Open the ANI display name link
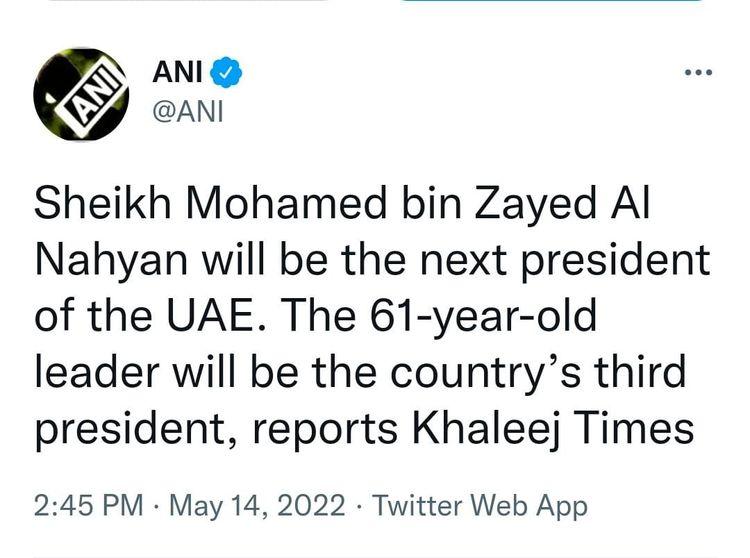 tap(177, 73)
